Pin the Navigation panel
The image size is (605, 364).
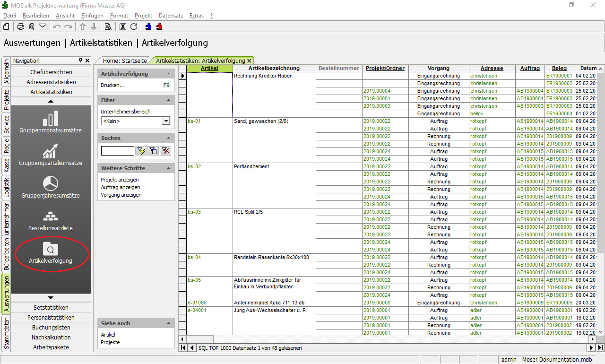[x=80, y=61]
